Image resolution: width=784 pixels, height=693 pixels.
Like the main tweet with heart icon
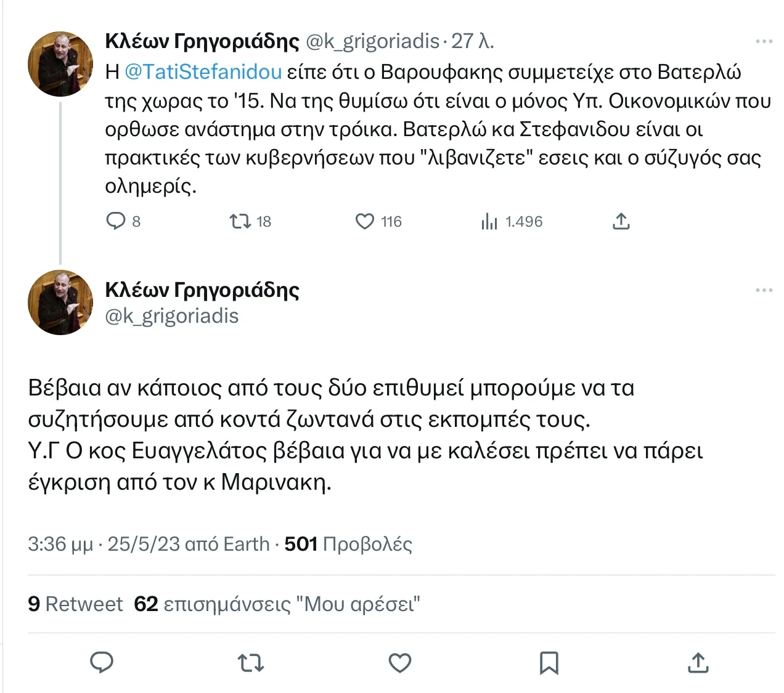[400, 663]
